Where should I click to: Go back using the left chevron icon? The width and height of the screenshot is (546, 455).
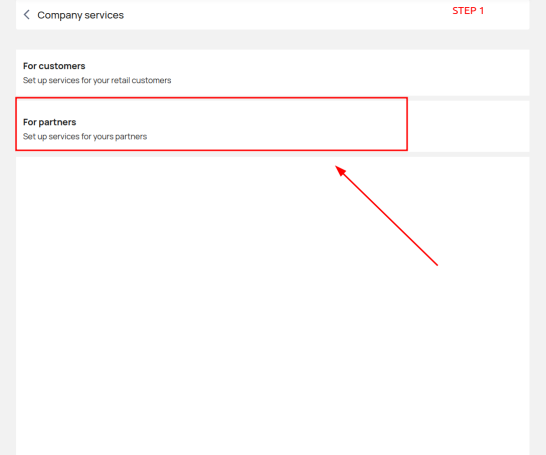tap(26, 15)
